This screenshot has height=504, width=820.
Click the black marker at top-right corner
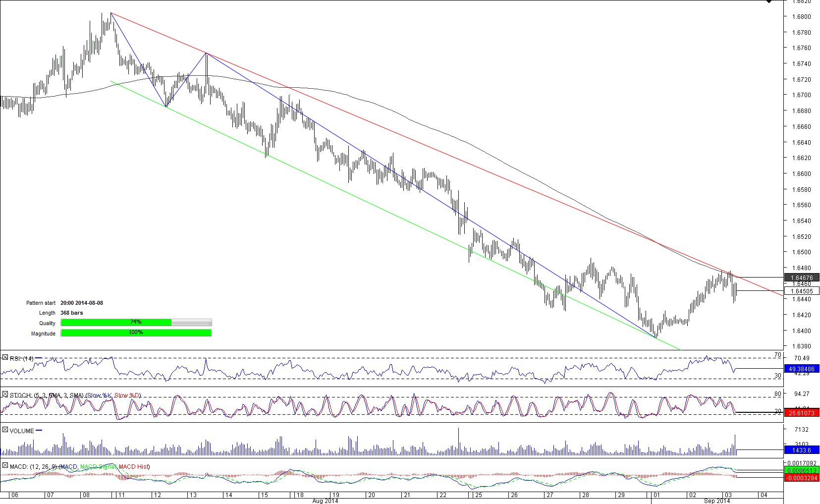point(769,1)
